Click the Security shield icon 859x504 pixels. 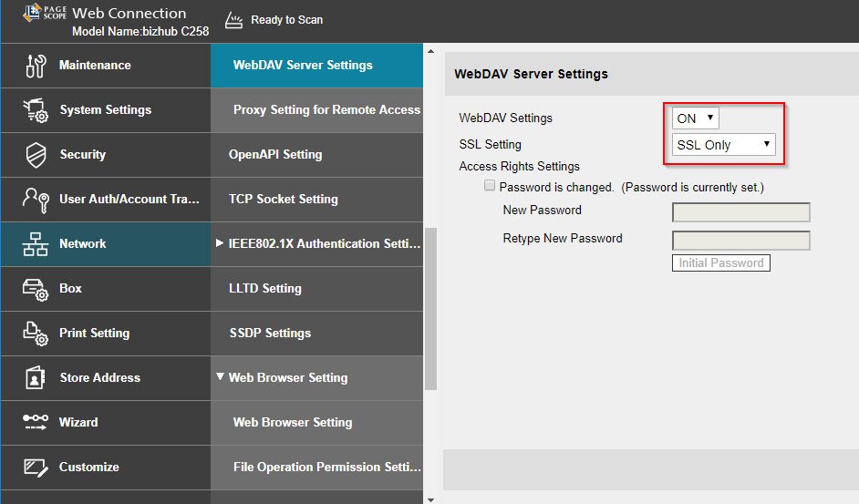click(36, 155)
